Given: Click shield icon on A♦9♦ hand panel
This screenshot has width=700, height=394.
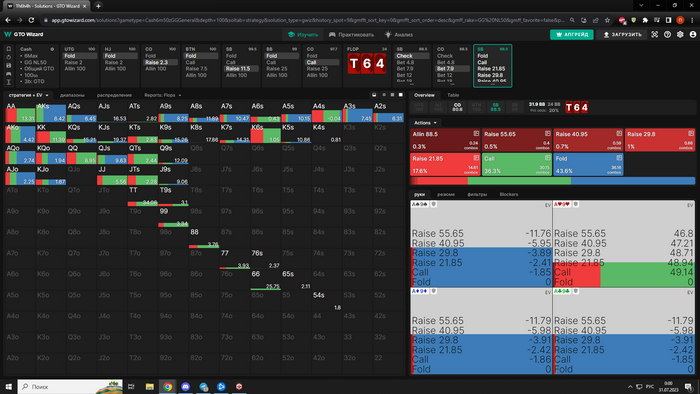Looking at the screenshot, I should click(433, 291).
